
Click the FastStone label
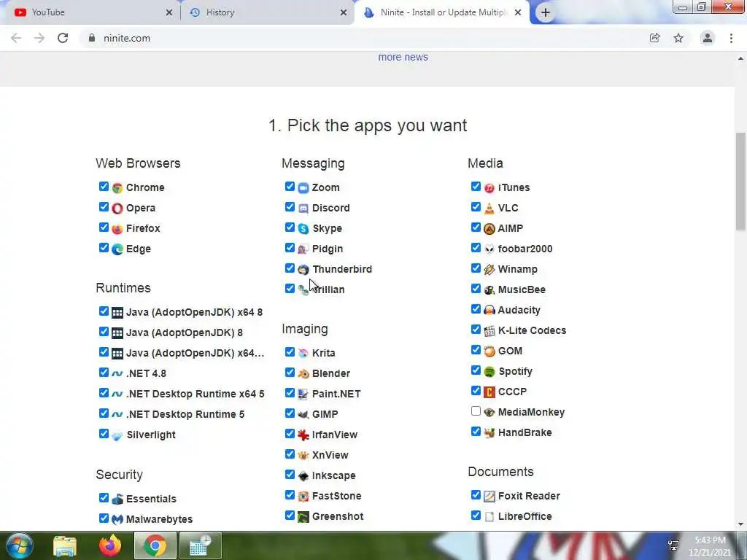pyautogui.click(x=337, y=496)
